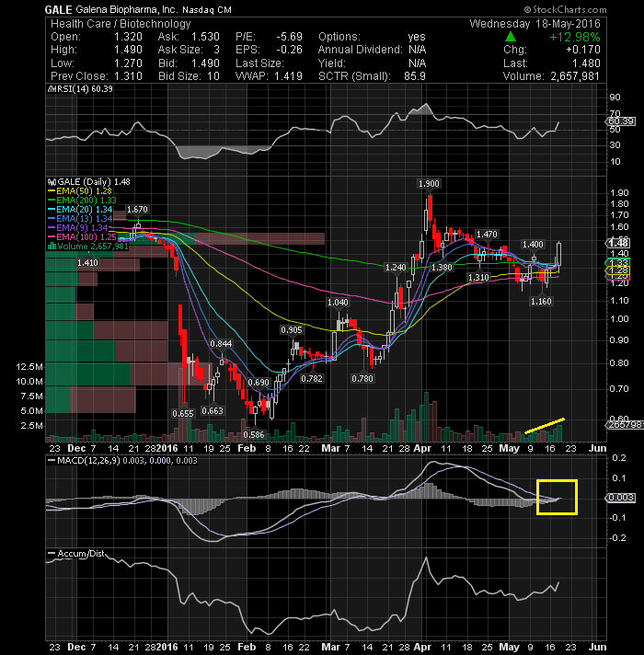Click the RSI indicator icon beside RSI(14)

coord(52,89)
